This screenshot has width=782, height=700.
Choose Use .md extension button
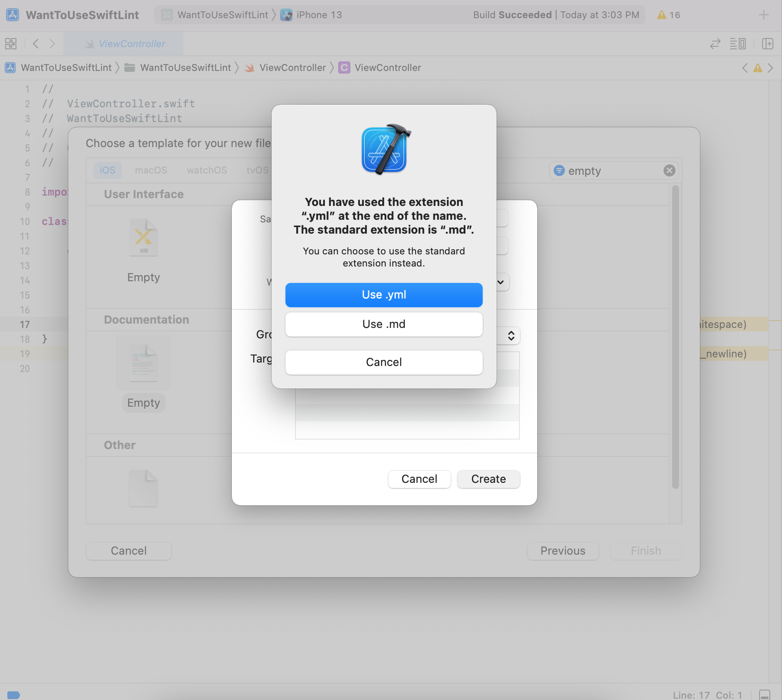coord(384,324)
